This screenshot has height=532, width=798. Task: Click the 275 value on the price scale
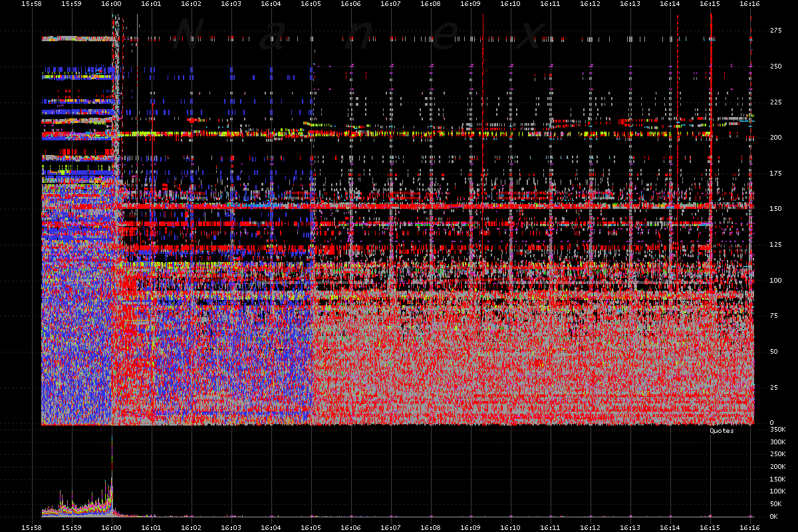click(x=775, y=31)
